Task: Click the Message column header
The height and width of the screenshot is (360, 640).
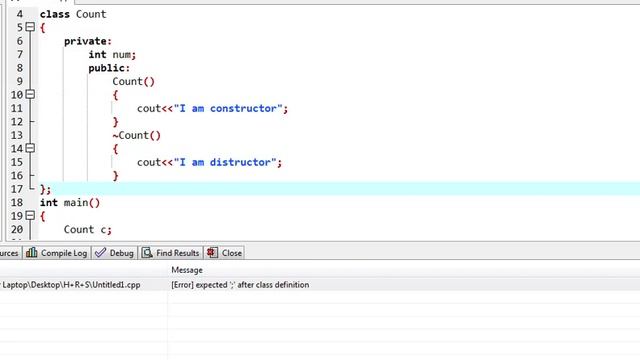Action: click(187, 270)
